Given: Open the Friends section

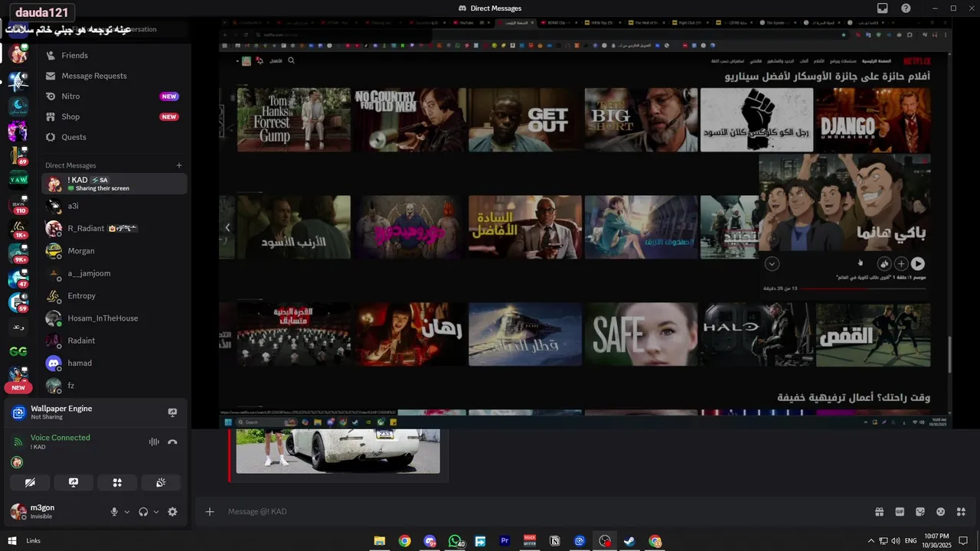Looking at the screenshot, I should click(x=114, y=55).
